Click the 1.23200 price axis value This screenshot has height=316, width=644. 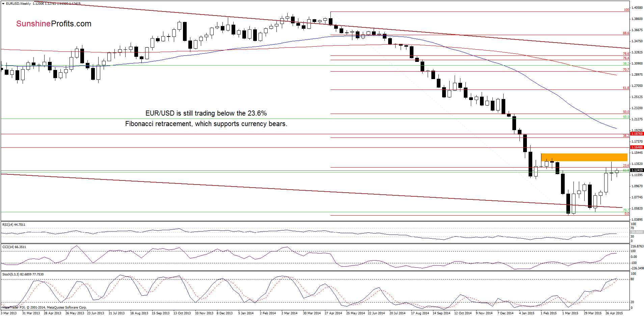[637, 108]
